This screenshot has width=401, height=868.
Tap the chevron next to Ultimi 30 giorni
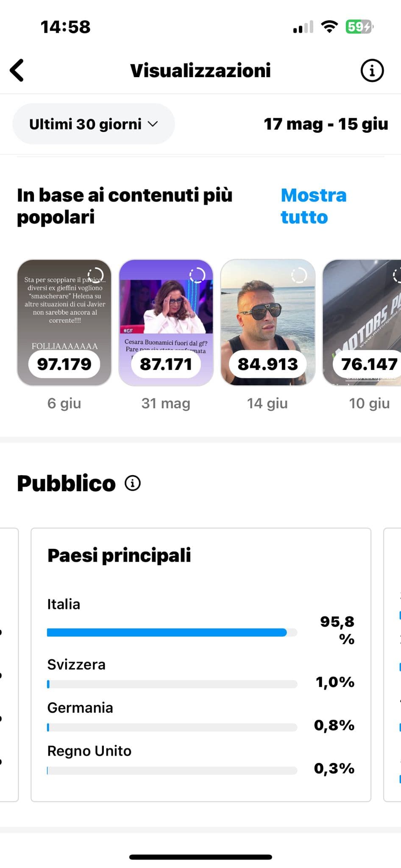click(153, 124)
